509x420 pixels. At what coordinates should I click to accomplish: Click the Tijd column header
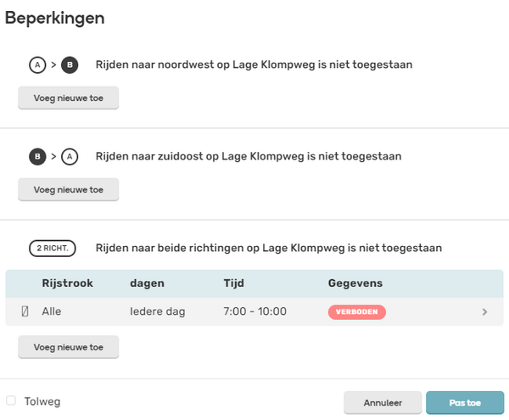pos(234,283)
